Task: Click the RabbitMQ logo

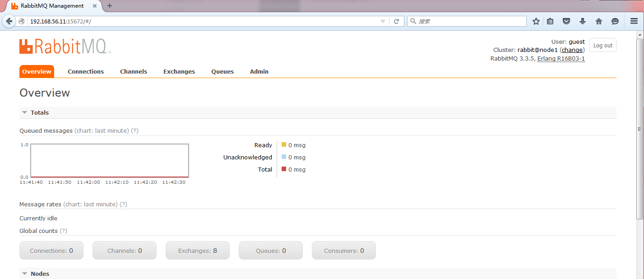Action: (x=65, y=46)
